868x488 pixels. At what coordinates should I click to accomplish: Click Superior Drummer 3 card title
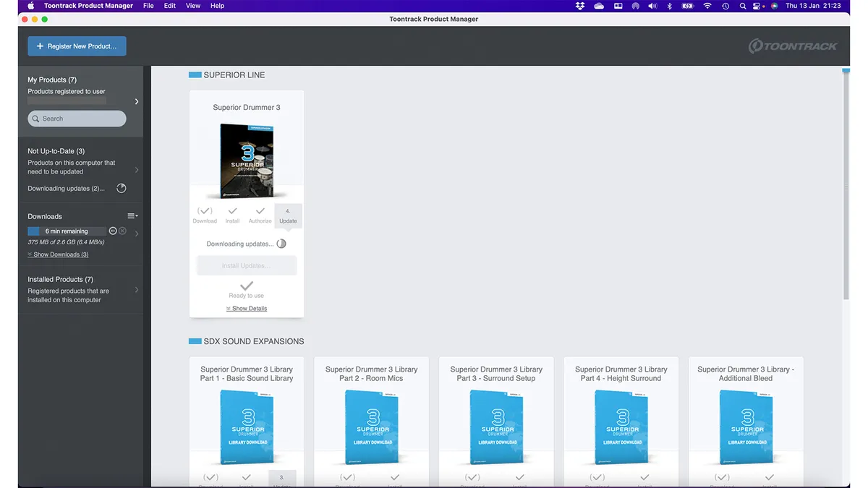[x=247, y=108]
